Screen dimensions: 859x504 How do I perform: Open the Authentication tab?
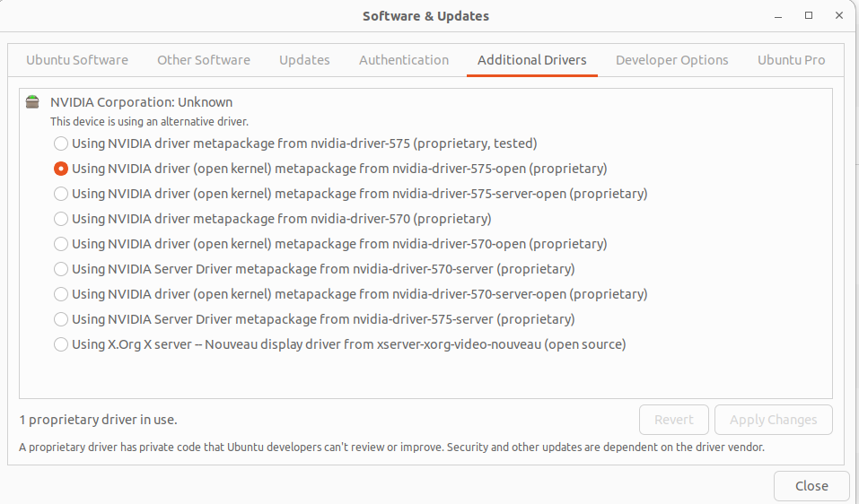click(x=404, y=60)
